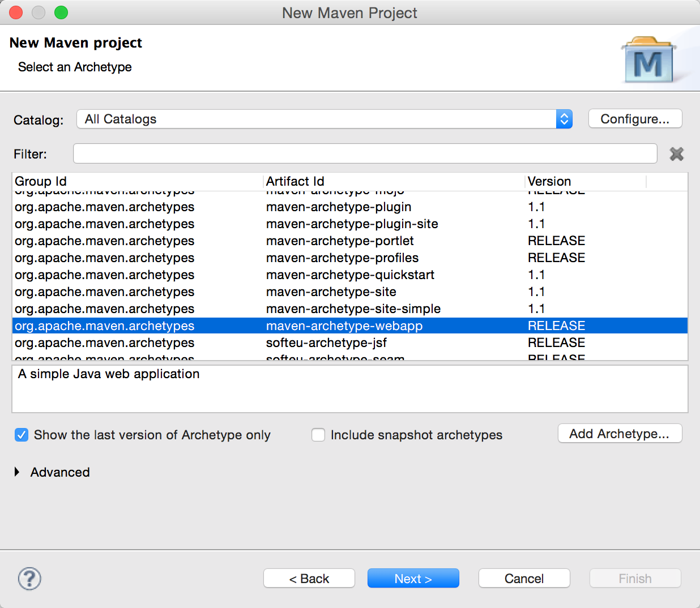
Task: Go back with the < Back button
Action: pos(309,579)
